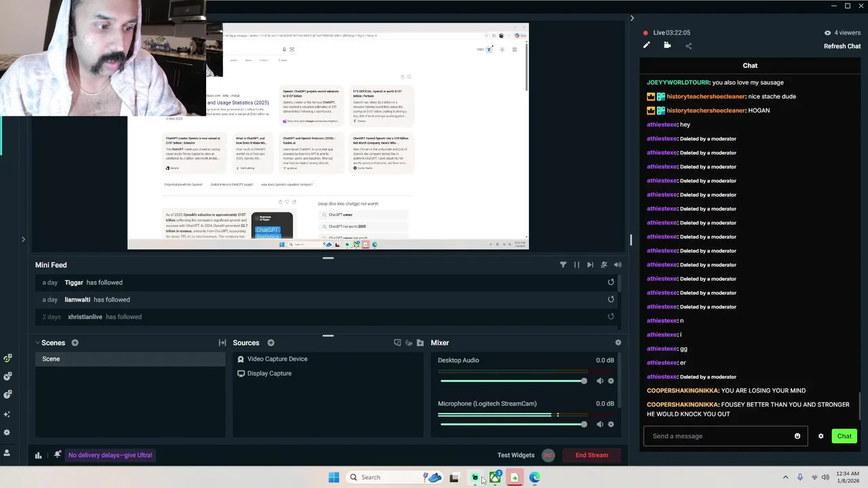The height and width of the screenshot is (488, 868).
Task: Toggle the Mini Feed mute-alerts bell icon
Action: click(x=604, y=265)
